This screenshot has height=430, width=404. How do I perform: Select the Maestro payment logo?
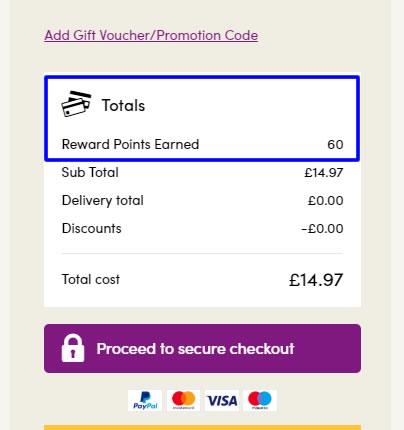(260, 400)
